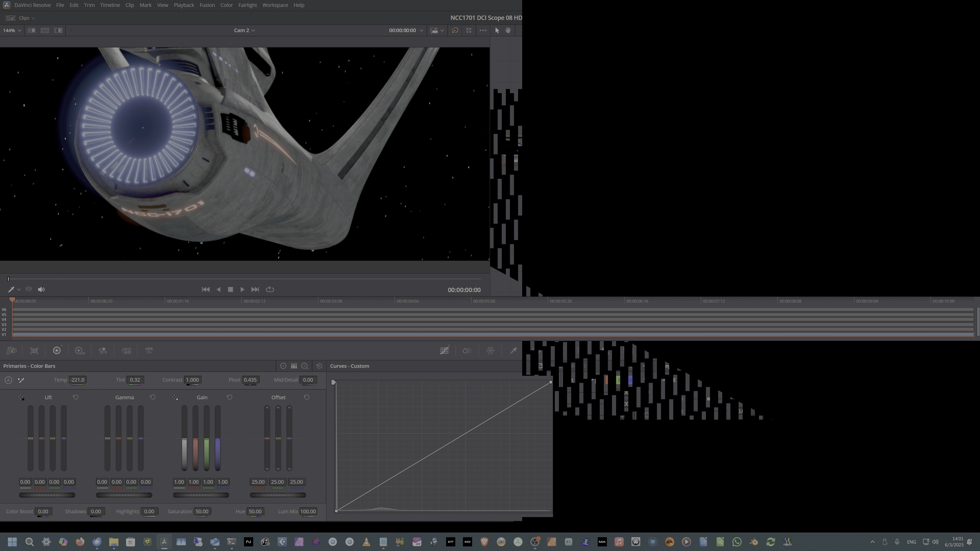Open the Timeline menu
This screenshot has height=551, width=980.
click(110, 5)
